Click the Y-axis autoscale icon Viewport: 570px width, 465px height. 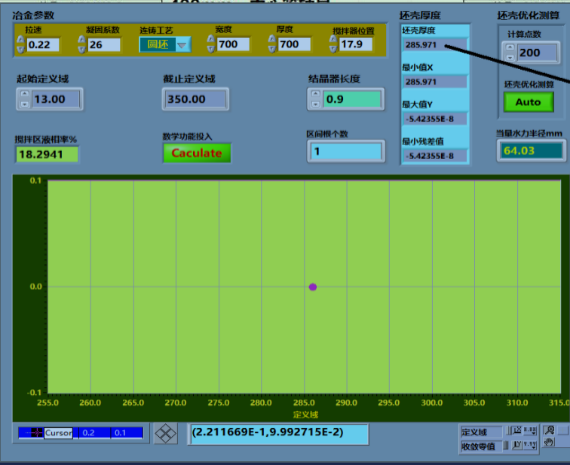pyautogui.click(x=517, y=445)
